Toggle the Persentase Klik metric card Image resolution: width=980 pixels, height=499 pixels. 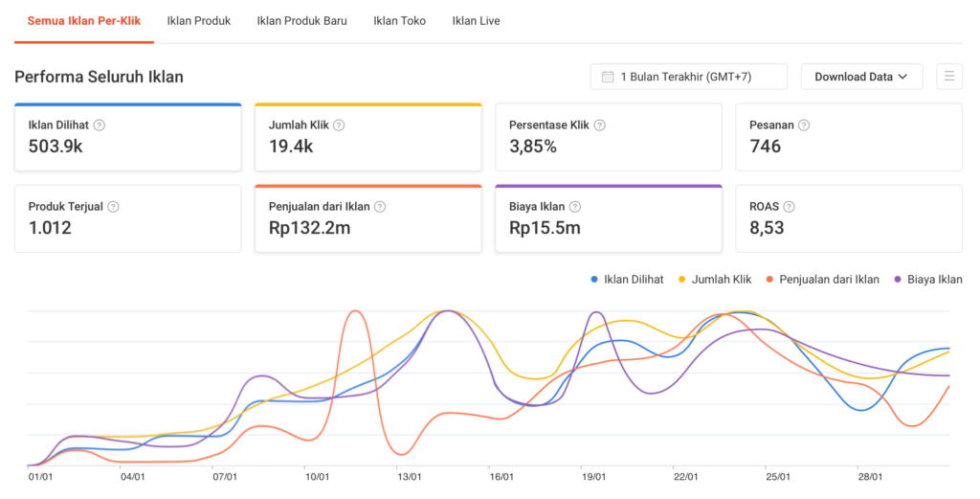coord(608,137)
